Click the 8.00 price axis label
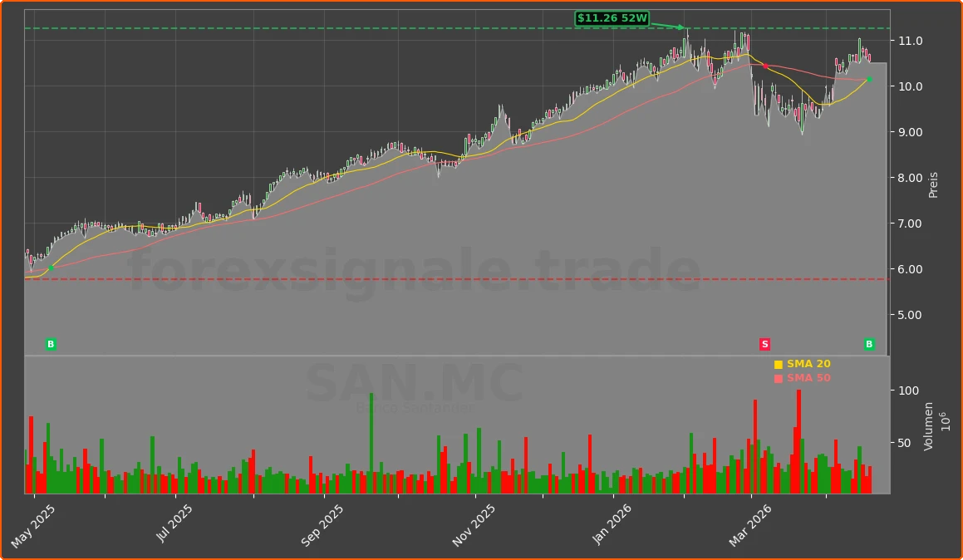The width and height of the screenshot is (963, 560). pyautogui.click(x=910, y=178)
